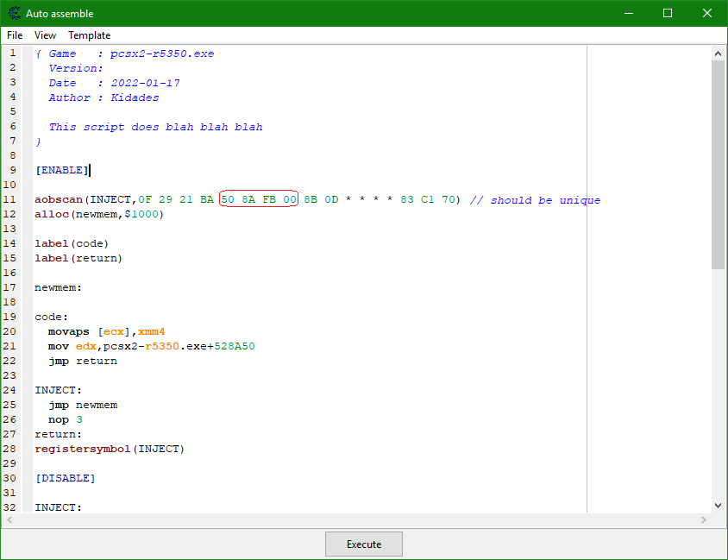Click the registersymbol(INJECT) line

[110, 449]
